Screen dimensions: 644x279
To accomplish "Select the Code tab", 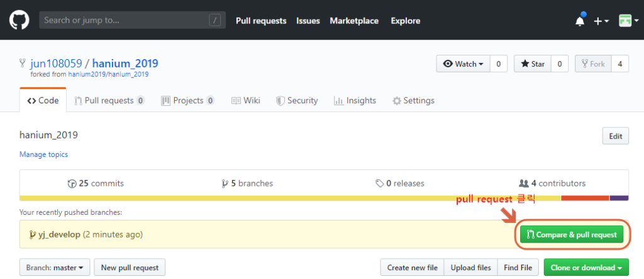I will click(x=43, y=100).
